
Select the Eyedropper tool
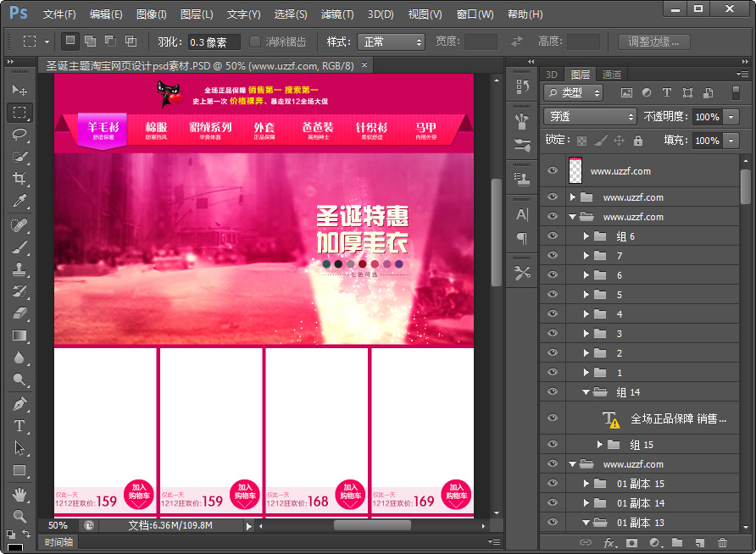pos(19,201)
